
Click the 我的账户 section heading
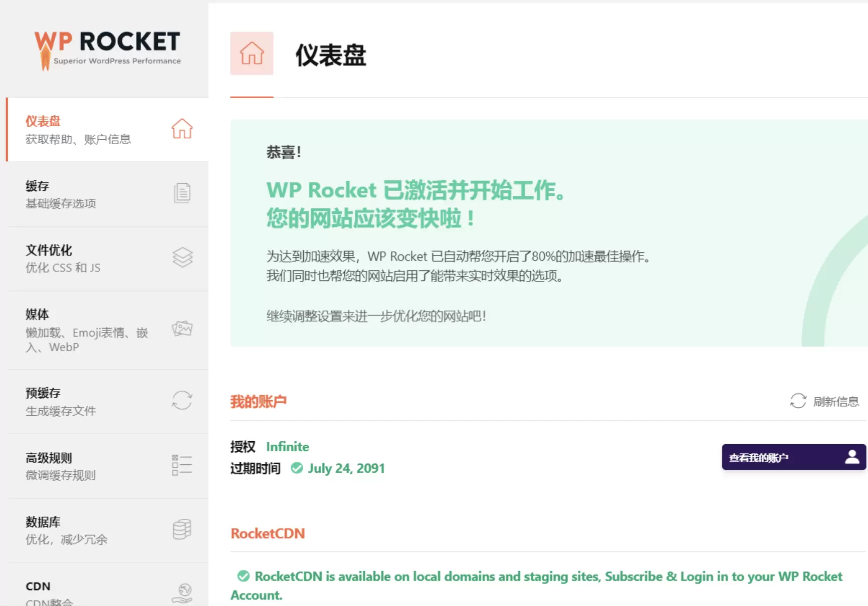click(x=259, y=402)
